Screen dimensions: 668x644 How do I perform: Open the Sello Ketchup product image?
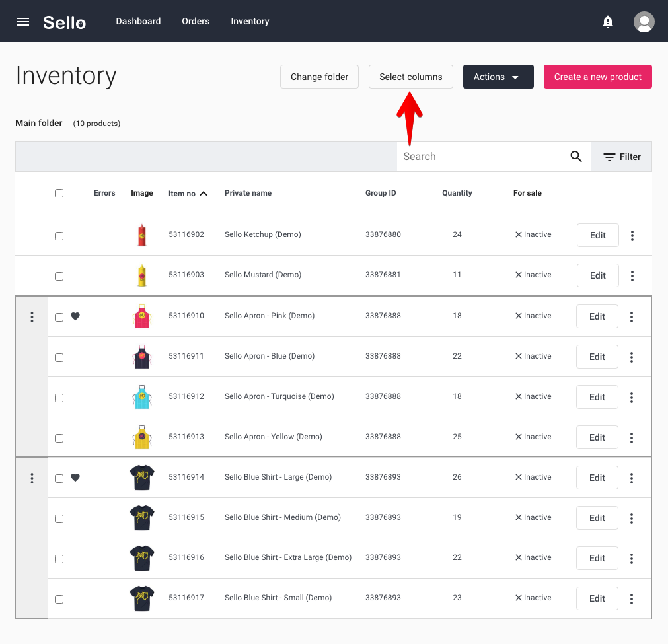coord(142,235)
